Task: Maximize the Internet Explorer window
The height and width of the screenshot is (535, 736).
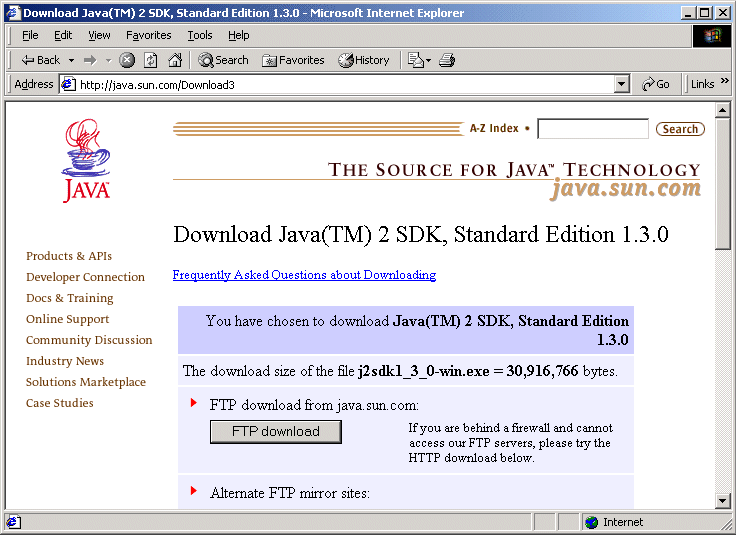Action: tap(704, 13)
